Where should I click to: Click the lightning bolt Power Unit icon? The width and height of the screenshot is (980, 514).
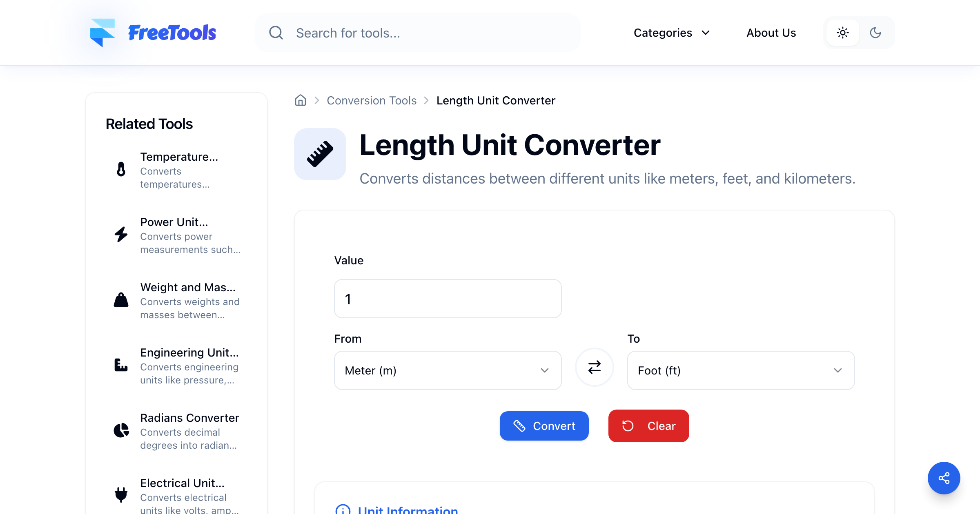[x=121, y=234]
